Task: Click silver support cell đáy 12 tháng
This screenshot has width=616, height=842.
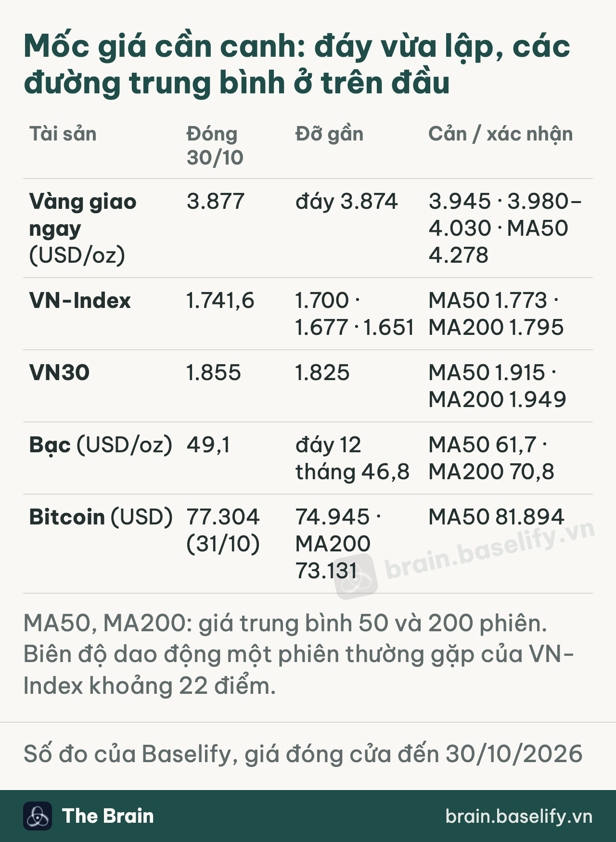Action: point(352,458)
